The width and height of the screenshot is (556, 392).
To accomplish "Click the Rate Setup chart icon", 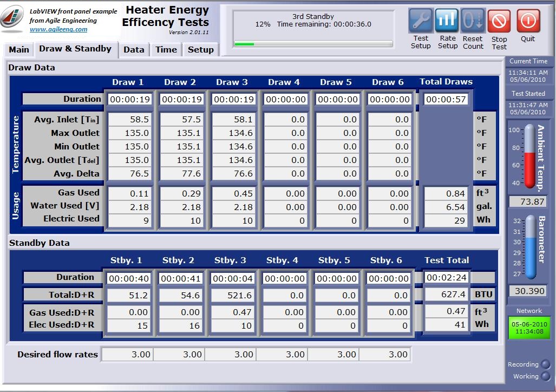I will pyautogui.click(x=447, y=21).
